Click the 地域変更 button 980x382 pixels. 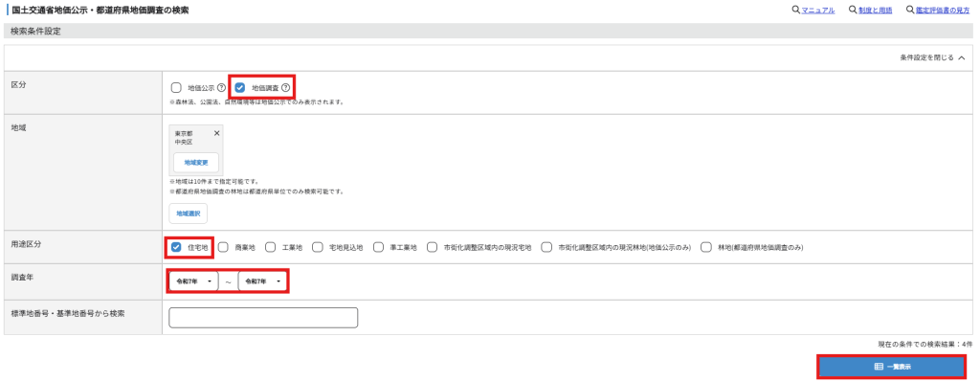[196, 163]
